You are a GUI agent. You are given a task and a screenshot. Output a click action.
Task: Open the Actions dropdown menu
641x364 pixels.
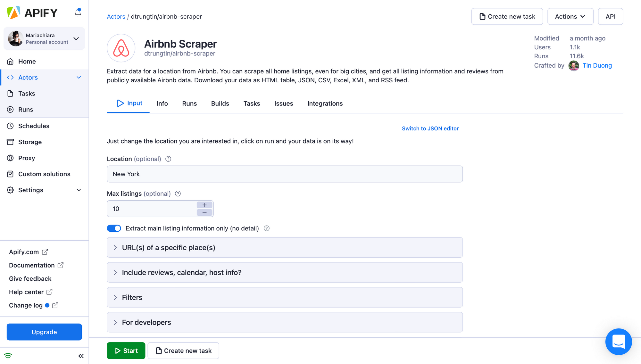(x=570, y=16)
